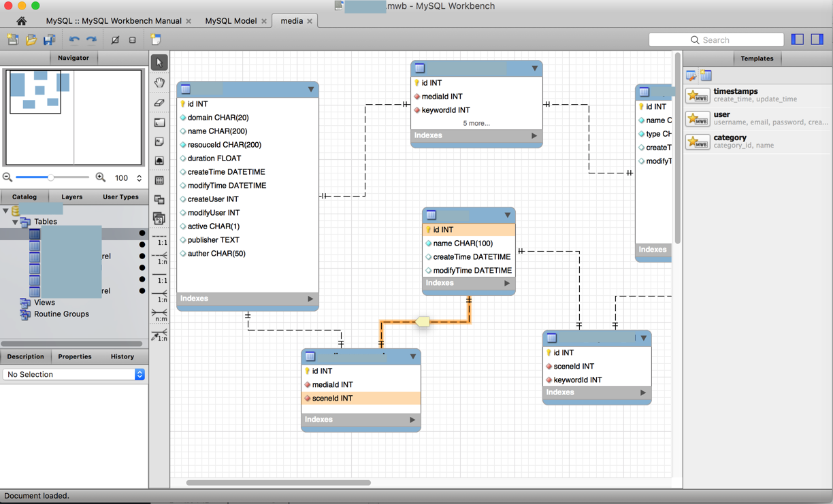Select non-identifying 1:n relationship tool
This screenshot has height=504, width=833.
click(159, 258)
